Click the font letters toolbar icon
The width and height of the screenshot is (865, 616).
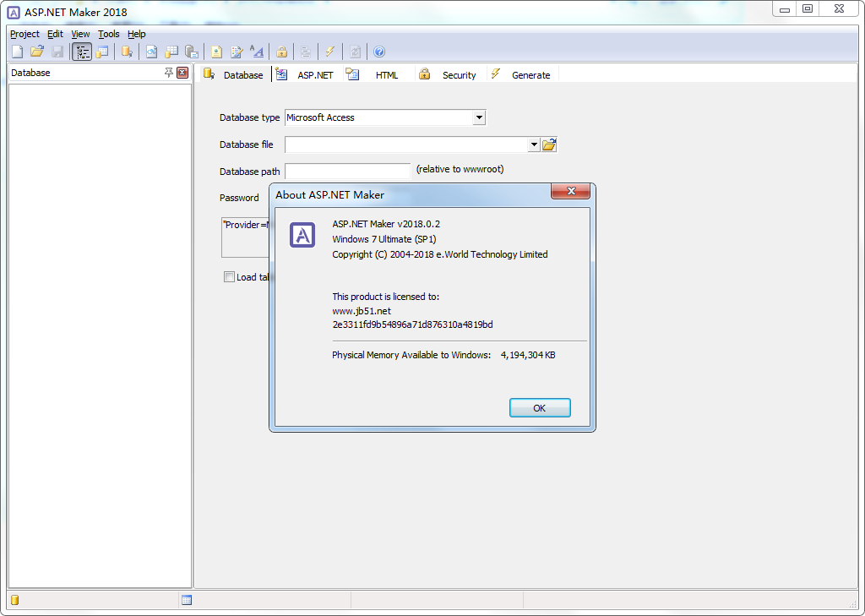pyautogui.click(x=257, y=52)
